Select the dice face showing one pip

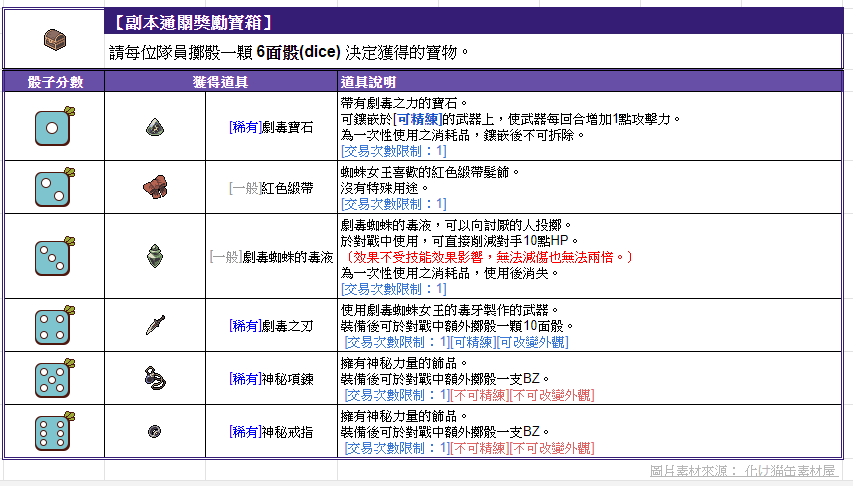coord(54,126)
